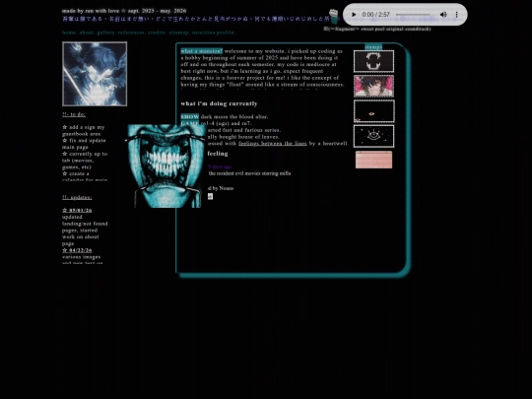Click 'the resident evil movies starring milla' text
This screenshot has width=532, height=399.
coord(249,173)
